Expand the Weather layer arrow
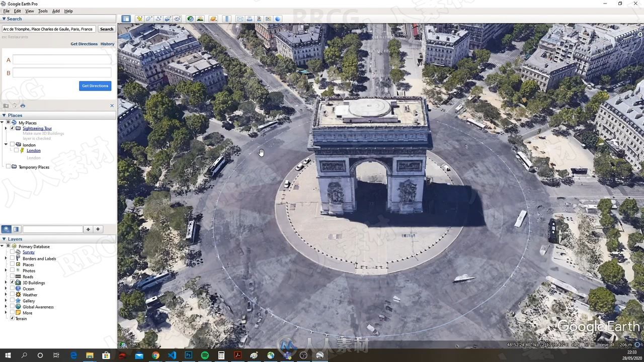 coord(6,295)
